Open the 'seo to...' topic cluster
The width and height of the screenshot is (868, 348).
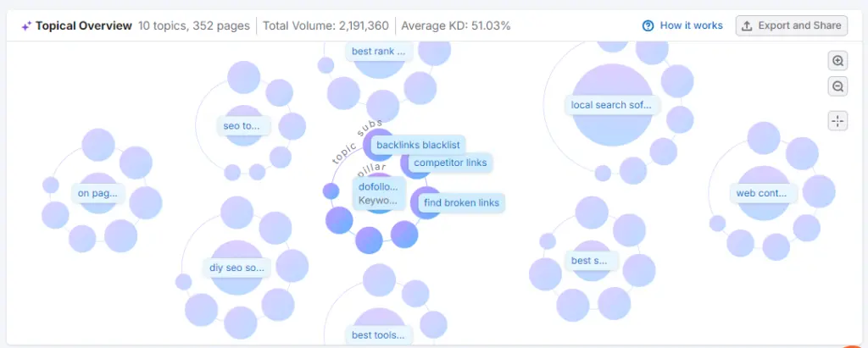pyautogui.click(x=242, y=126)
